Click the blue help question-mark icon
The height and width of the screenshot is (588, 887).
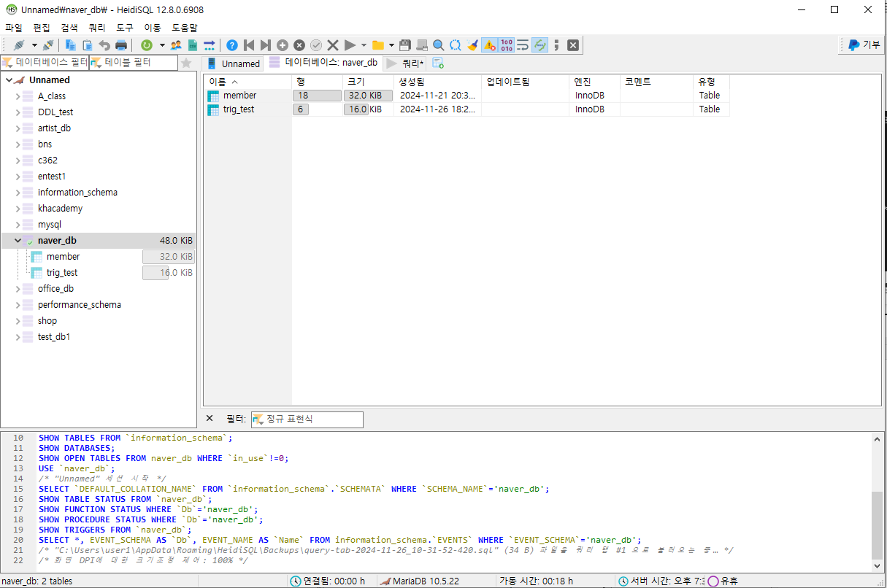232,45
